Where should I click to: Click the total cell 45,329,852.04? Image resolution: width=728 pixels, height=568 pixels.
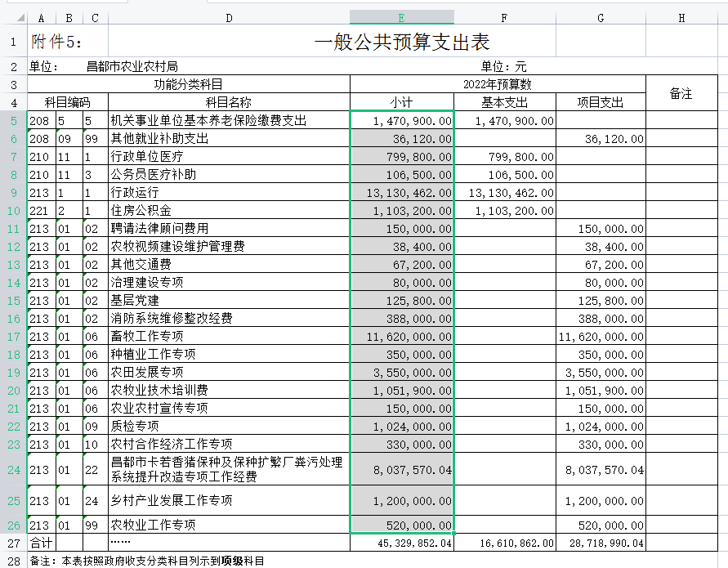click(x=401, y=543)
